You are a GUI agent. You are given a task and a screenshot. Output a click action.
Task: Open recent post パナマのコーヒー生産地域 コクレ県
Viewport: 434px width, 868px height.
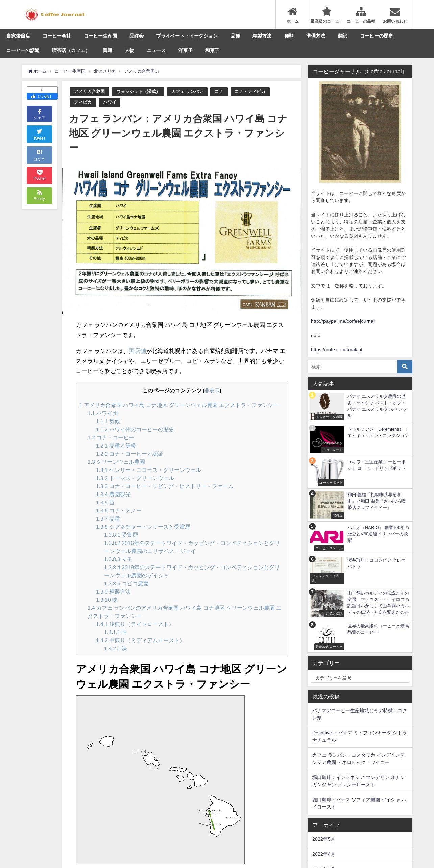click(x=360, y=714)
